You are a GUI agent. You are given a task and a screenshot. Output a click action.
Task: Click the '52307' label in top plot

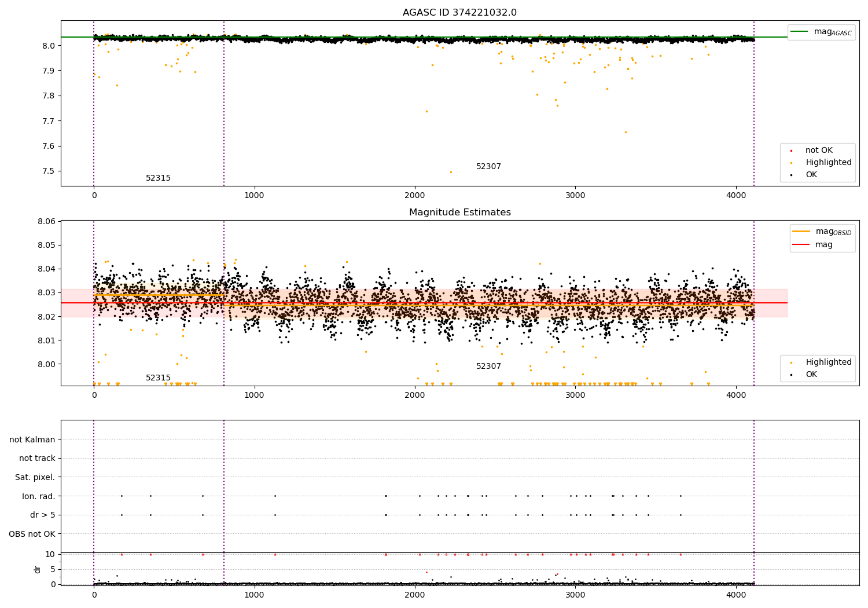coord(488,167)
